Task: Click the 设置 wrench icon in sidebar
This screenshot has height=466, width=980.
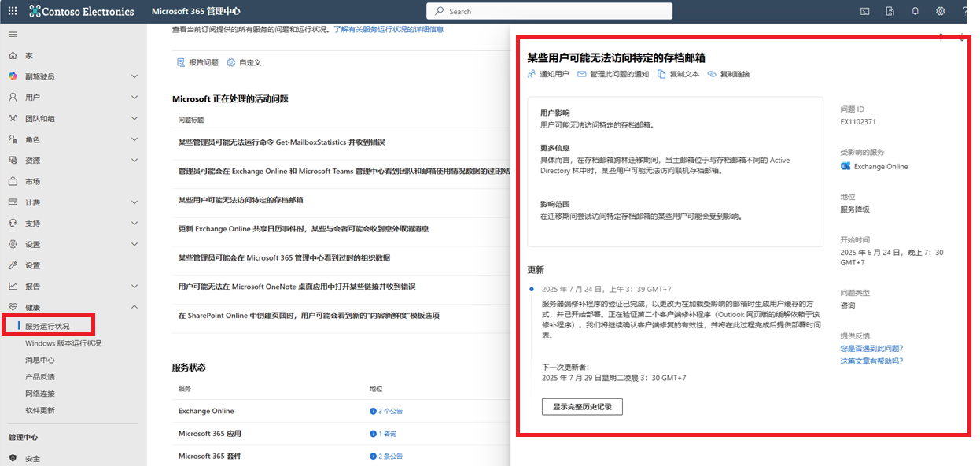Action: (13, 265)
